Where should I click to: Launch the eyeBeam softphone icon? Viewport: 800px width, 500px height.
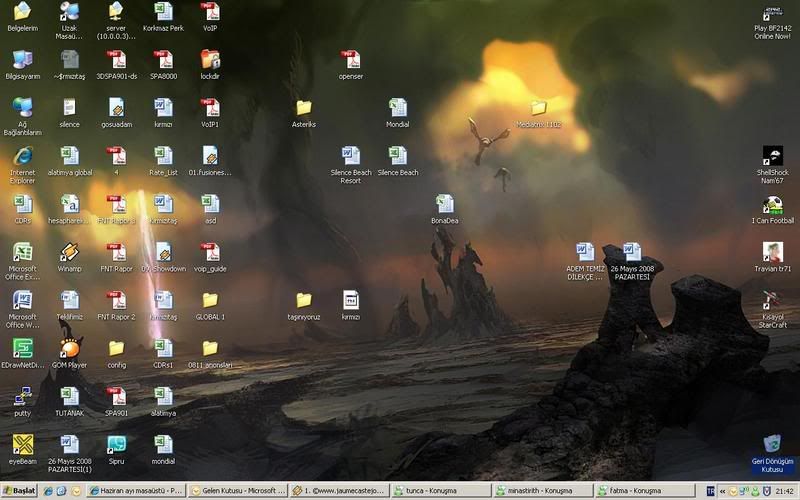point(22,444)
